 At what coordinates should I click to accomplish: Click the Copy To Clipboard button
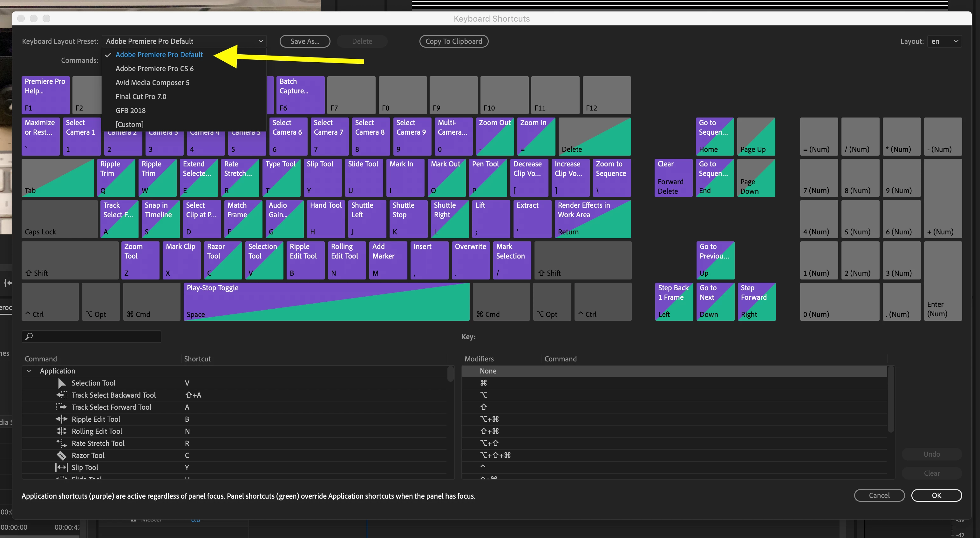[453, 41]
